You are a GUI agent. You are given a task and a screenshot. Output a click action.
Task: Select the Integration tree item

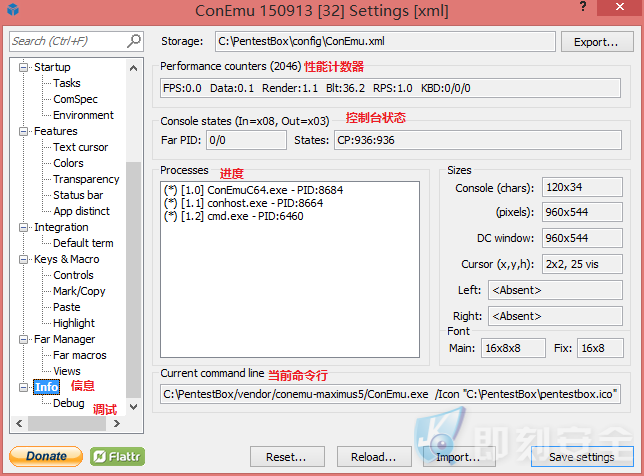pyautogui.click(x=61, y=227)
